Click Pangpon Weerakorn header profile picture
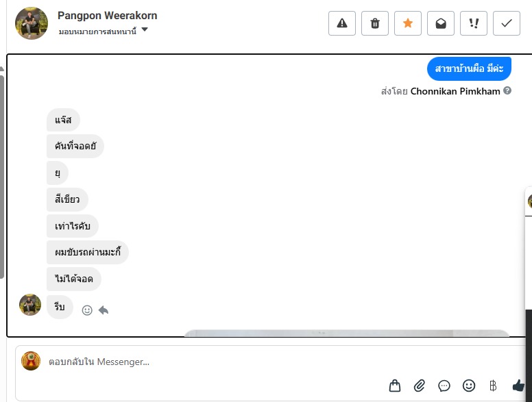 coord(32,23)
